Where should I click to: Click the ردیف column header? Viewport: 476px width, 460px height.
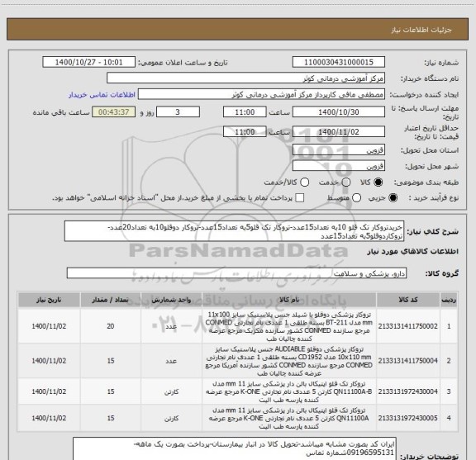pyautogui.click(x=449, y=300)
